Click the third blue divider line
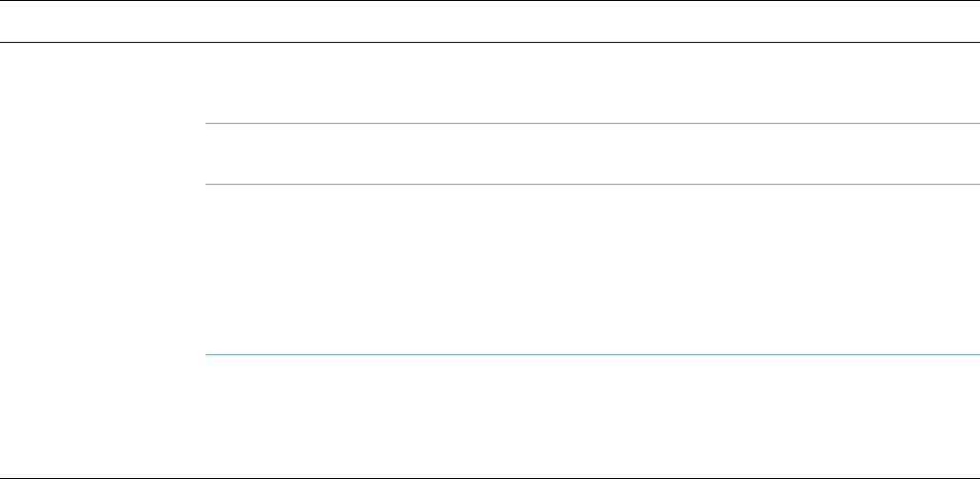980x479 pixels. [x=592, y=356]
